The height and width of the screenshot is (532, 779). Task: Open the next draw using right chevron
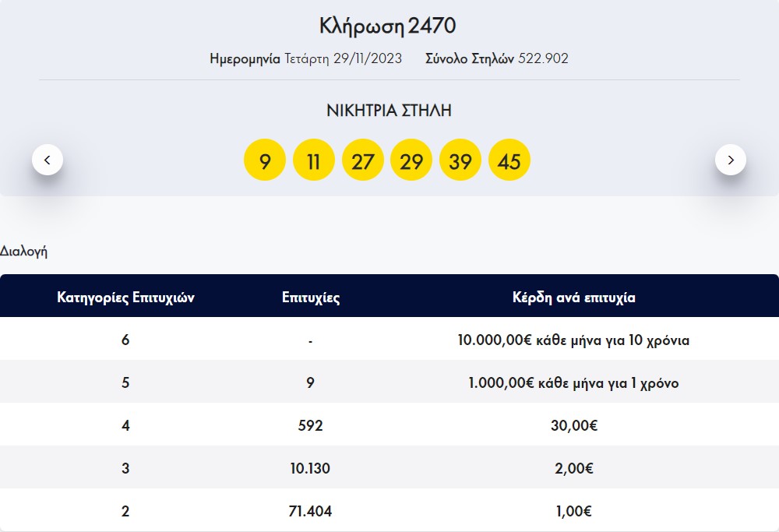(x=731, y=159)
